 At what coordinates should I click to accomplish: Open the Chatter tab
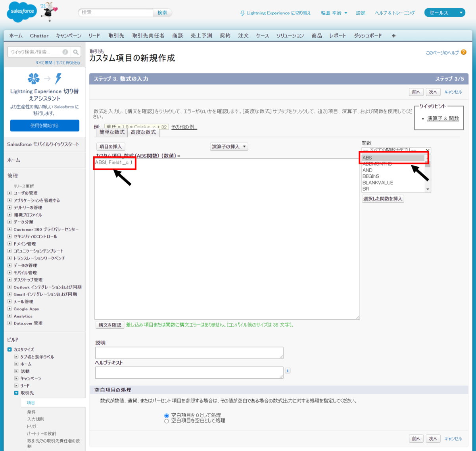pyautogui.click(x=39, y=36)
